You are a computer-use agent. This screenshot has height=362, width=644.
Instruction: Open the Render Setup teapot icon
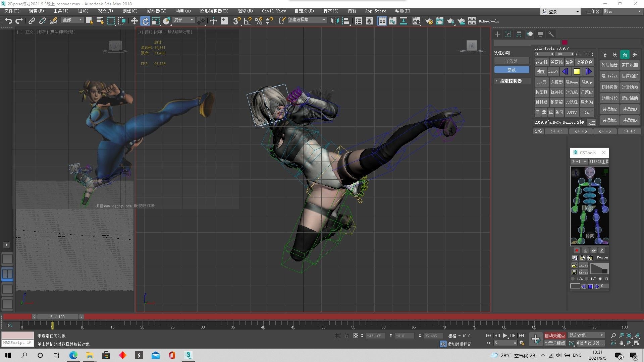point(429,21)
